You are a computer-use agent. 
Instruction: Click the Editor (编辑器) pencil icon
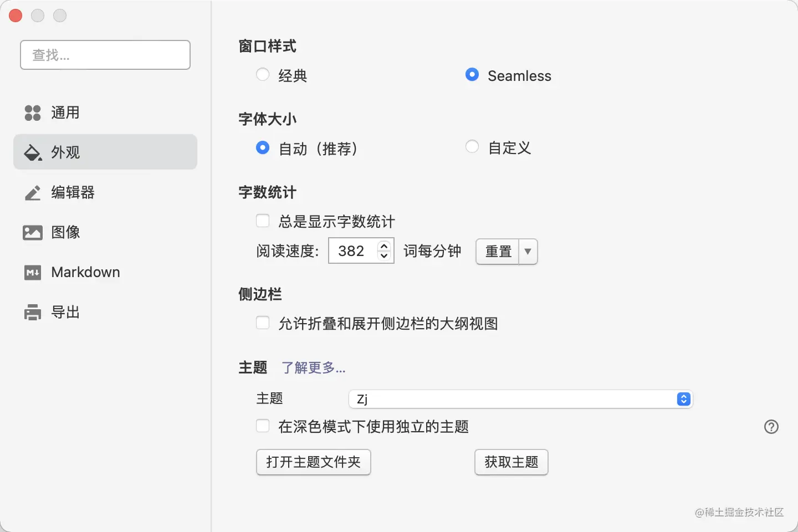pyautogui.click(x=33, y=192)
